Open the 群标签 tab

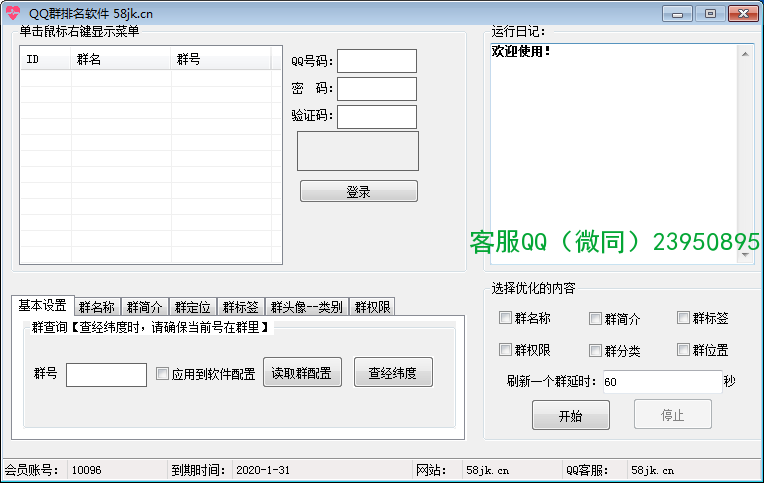pyautogui.click(x=241, y=307)
